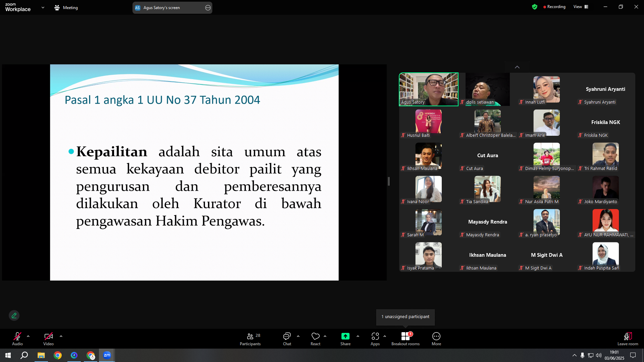Select Innah Lutfi participant tile
This screenshot has height=362, width=644.
pos(547,89)
